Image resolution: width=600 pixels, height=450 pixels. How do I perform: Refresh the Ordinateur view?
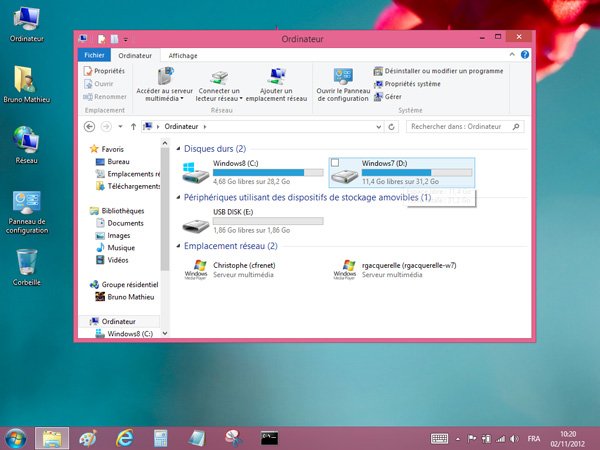pyautogui.click(x=391, y=127)
